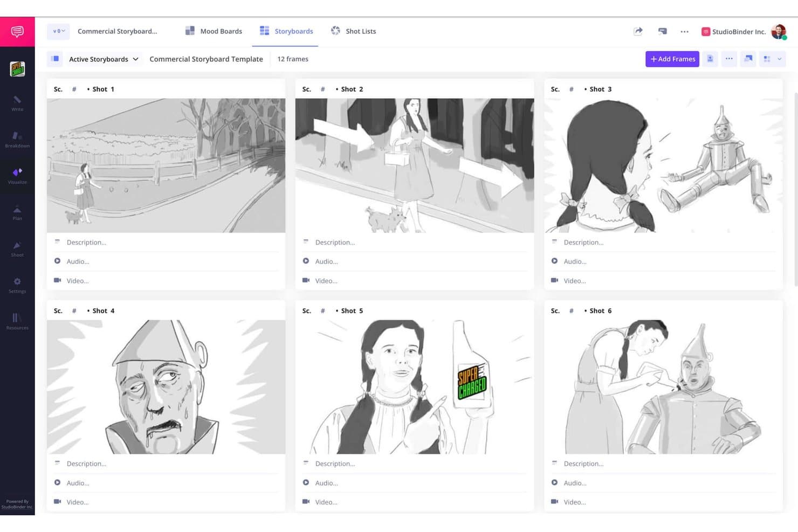This screenshot has width=798, height=532.
Task: Open the Shoot section in sidebar
Action: point(17,248)
